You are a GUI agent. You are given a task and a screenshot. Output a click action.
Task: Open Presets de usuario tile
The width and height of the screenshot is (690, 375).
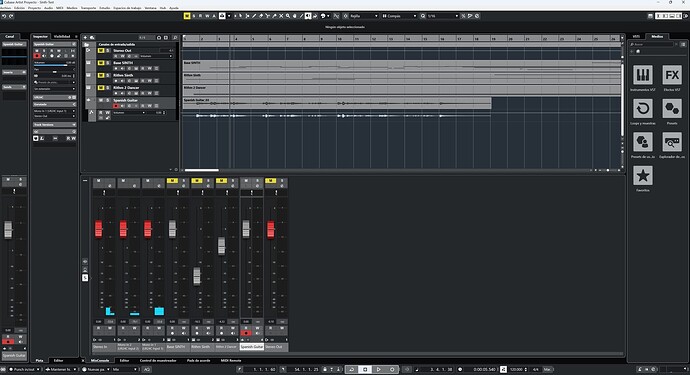pos(643,142)
